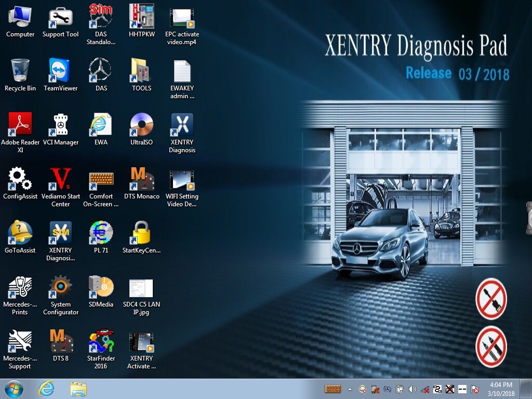The height and width of the screenshot is (399, 532).
Task: Select the DAS Standalone Sim shortcut
Action: (101, 24)
